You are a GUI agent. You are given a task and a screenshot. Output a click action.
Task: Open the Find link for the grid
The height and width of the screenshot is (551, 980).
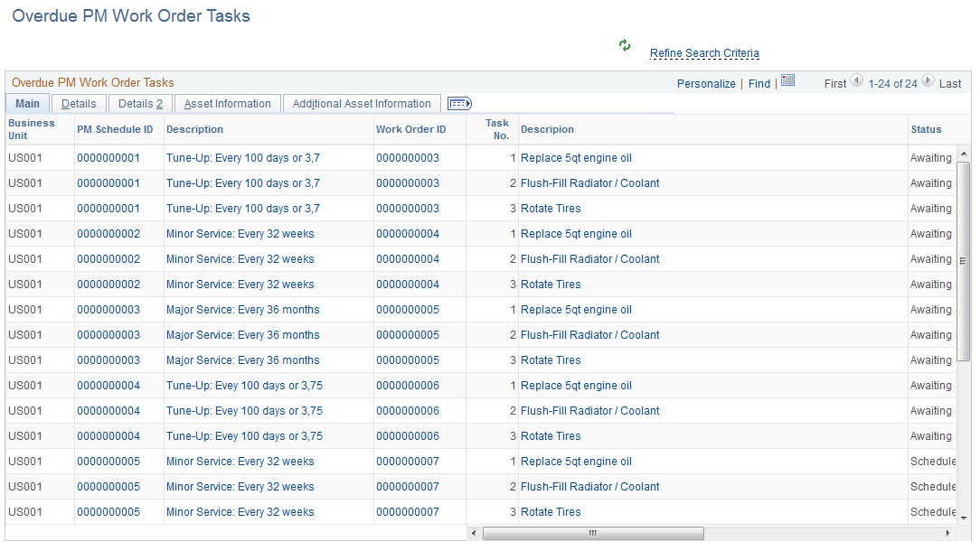pyautogui.click(x=759, y=82)
